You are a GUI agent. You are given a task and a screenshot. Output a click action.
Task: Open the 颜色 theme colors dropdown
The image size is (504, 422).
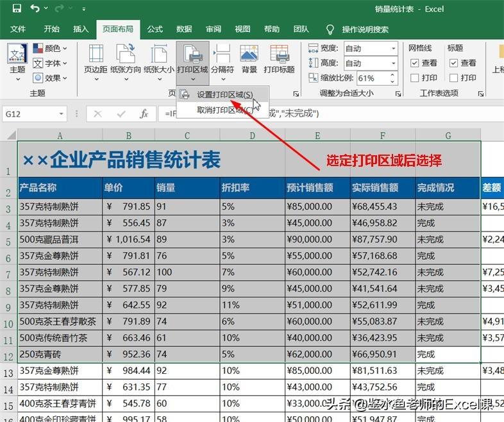coord(50,49)
